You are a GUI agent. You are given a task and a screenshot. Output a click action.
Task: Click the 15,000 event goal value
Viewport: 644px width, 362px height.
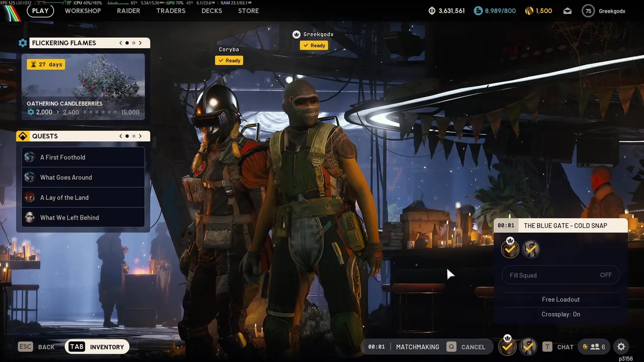pyautogui.click(x=130, y=112)
